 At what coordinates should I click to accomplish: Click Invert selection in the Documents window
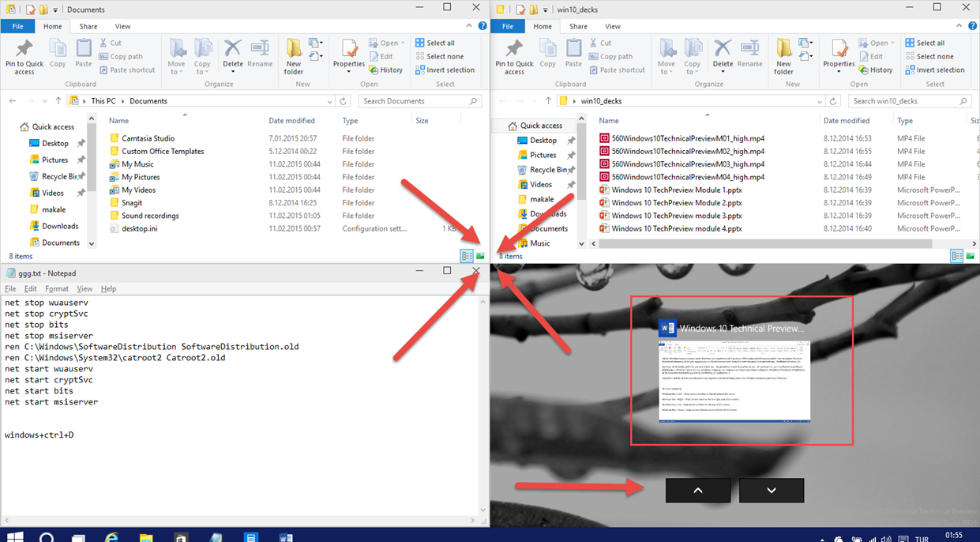(444, 70)
